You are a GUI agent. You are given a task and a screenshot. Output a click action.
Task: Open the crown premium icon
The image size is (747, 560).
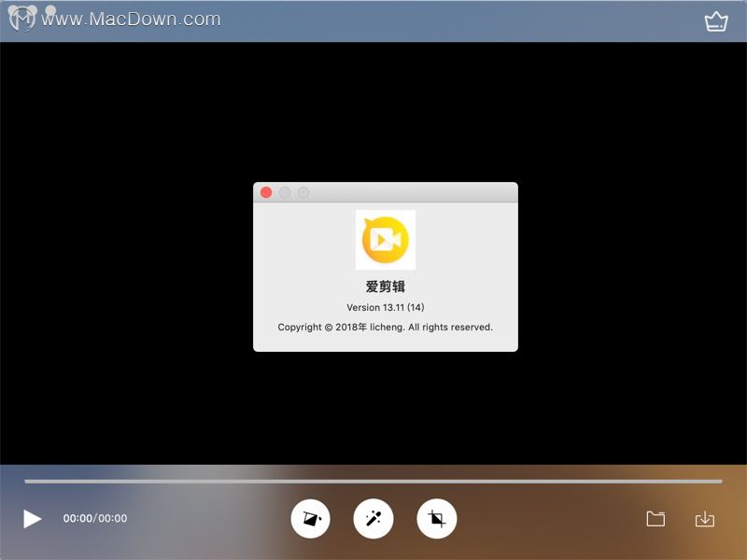pyautogui.click(x=716, y=21)
